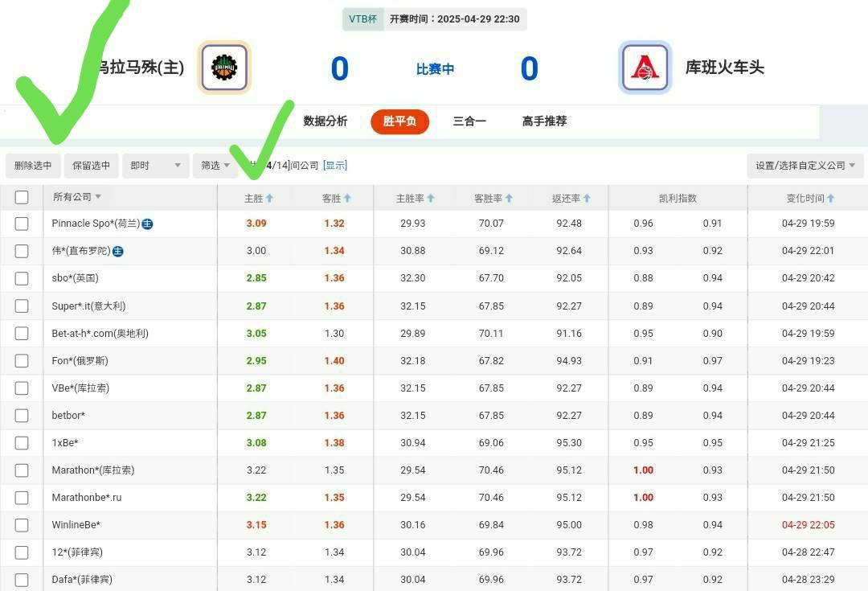This screenshot has width=868, height=591.
Task: Click sbo* 主胜 odds 2.85
Action: click(256, 278)
